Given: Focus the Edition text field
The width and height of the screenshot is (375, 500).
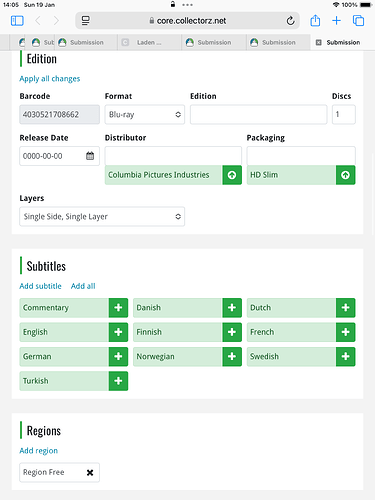Looking at the screenshot, I should coord(258,114).
